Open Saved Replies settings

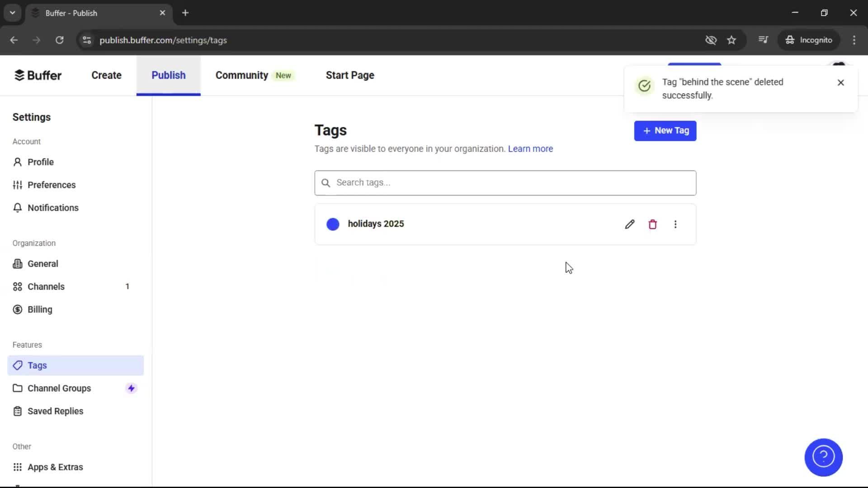55,411
